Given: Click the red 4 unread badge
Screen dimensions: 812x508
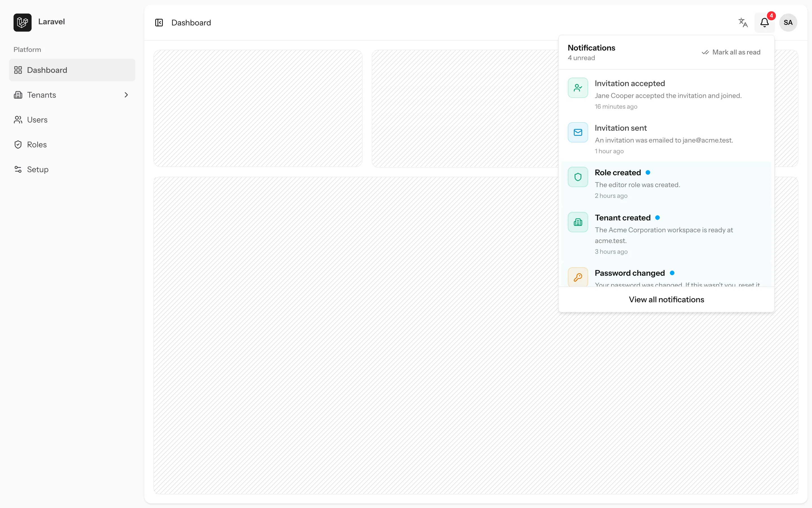Looking at the screenshot, I should [771, 16].
